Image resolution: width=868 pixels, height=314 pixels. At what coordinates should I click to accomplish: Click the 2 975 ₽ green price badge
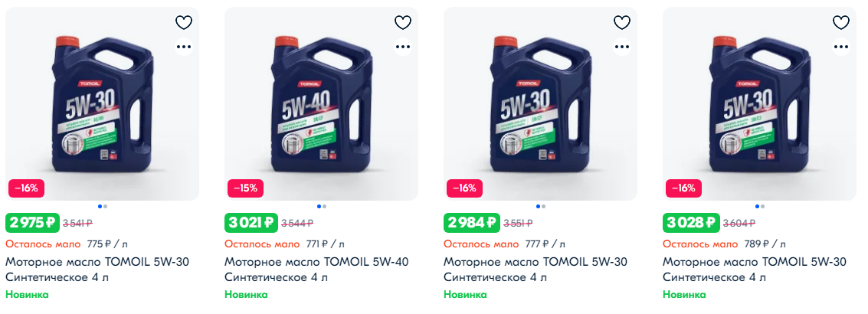coord(33,223)
